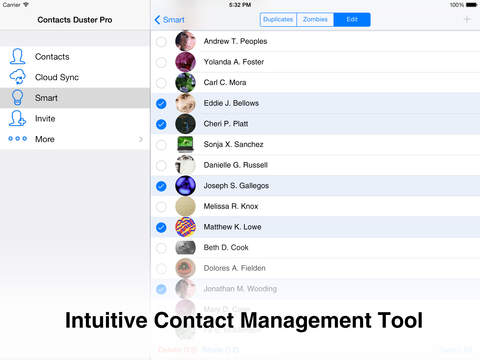
Task: Select the name Melissa R. Knox
Action: 231,206
